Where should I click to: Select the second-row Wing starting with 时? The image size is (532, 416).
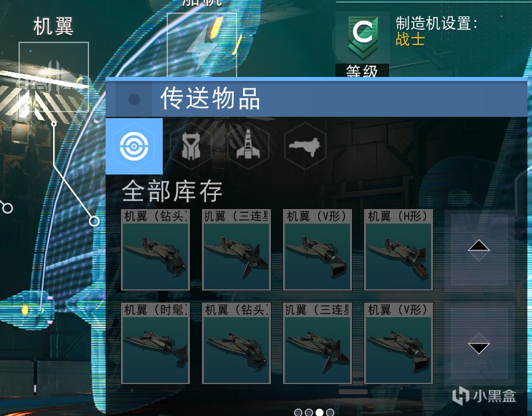point(155,343)
